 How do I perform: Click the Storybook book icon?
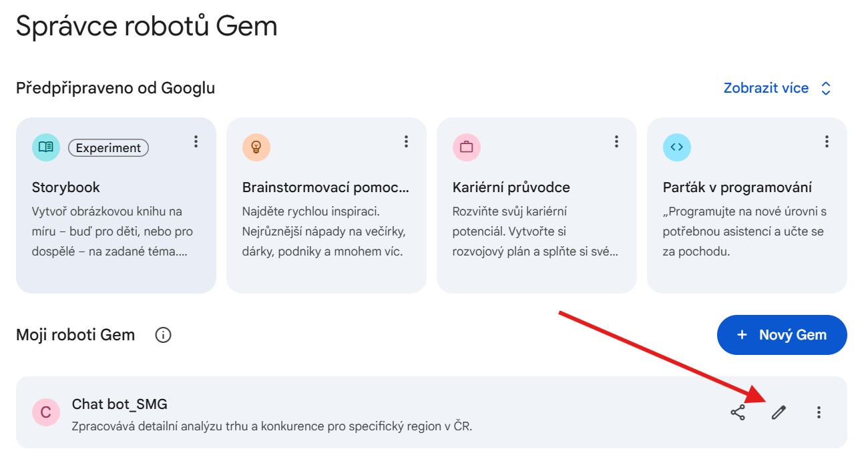tap(45, 147)
